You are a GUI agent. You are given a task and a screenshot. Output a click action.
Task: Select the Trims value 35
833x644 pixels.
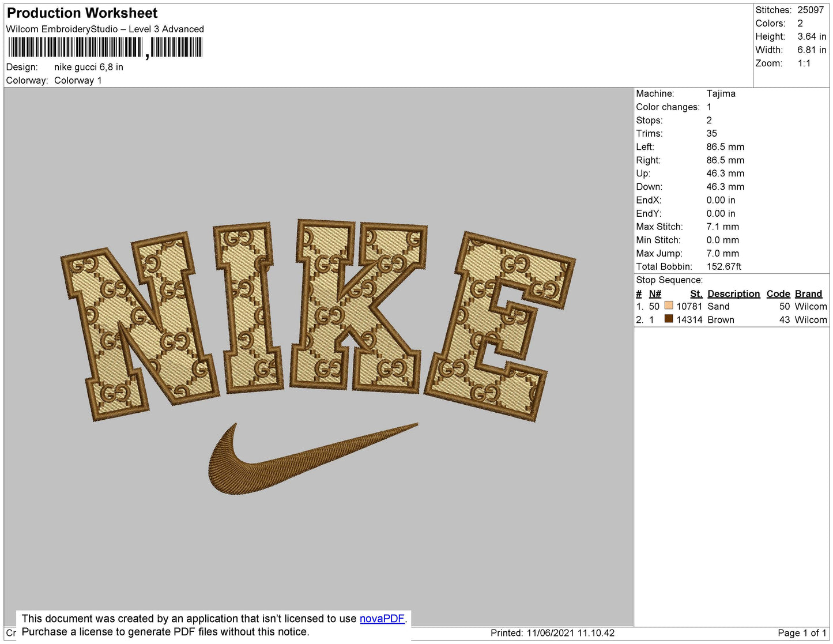coord(712,133)
